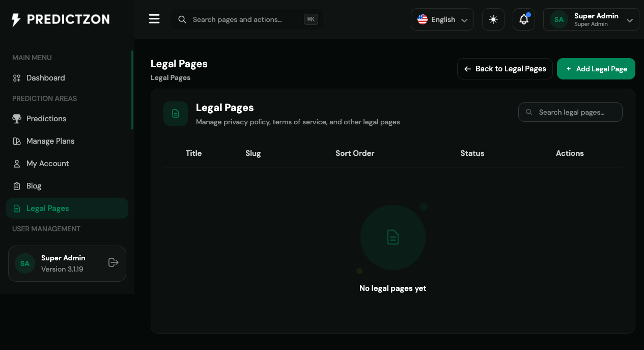This screenshot has height=350, width=644.
Task: Click the logout icon beside Version 3.1.19
Action: (x=114, y=262)
